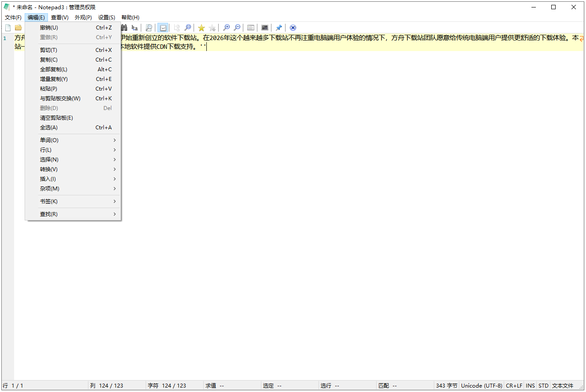Zoom in using the magnifier plus icon
The image size is (586, 392).
(226, 27)
